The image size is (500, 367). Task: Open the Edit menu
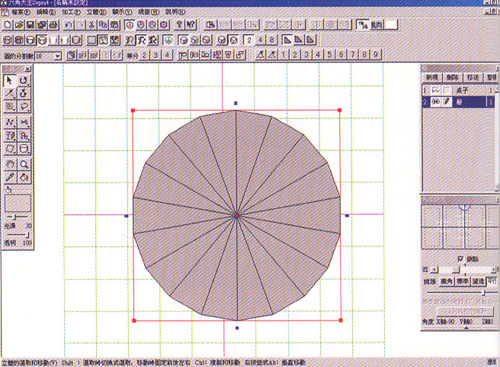click(46, 12)
